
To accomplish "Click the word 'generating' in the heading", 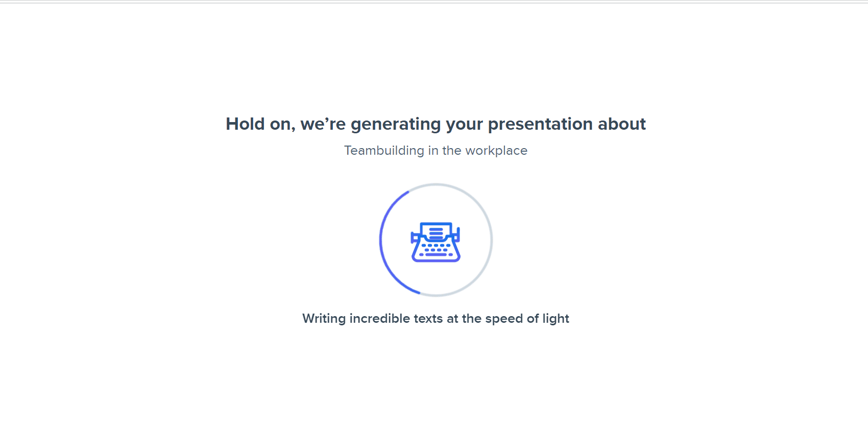I will tap(396, 125).
